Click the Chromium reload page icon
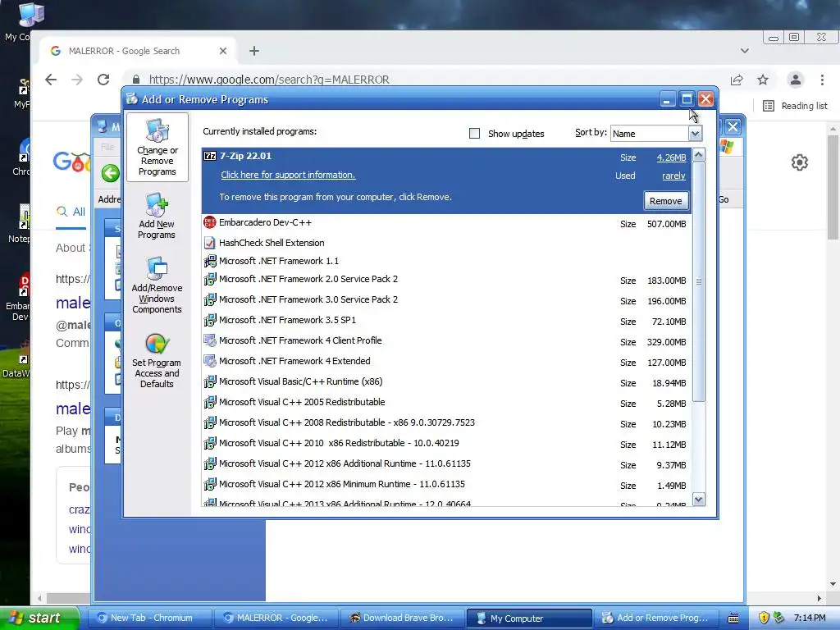The image size is (840, 630). [x=103, y=80]
